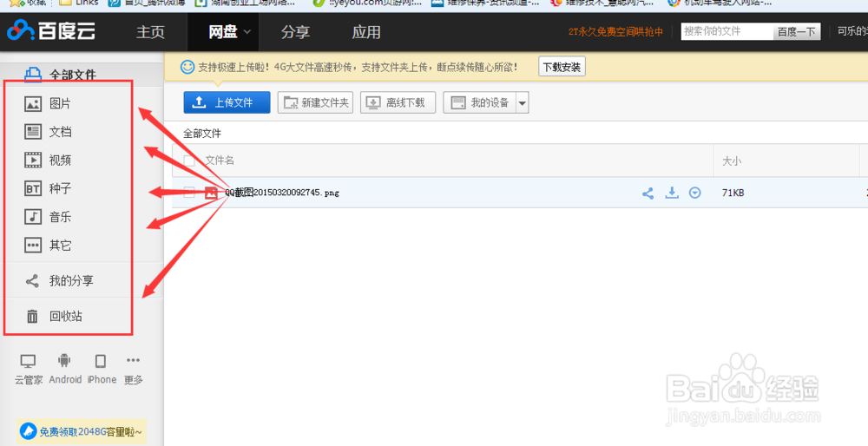Click the 我的设备 button

pyautogui.click(x=480, y=102)
